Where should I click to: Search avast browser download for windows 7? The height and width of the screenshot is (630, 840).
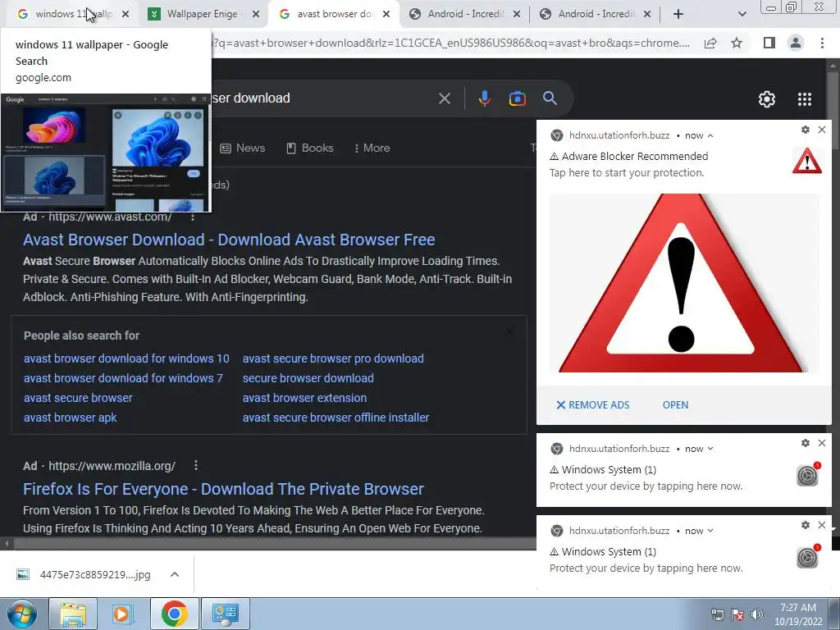pyautogui.click(x=123, y=378)
